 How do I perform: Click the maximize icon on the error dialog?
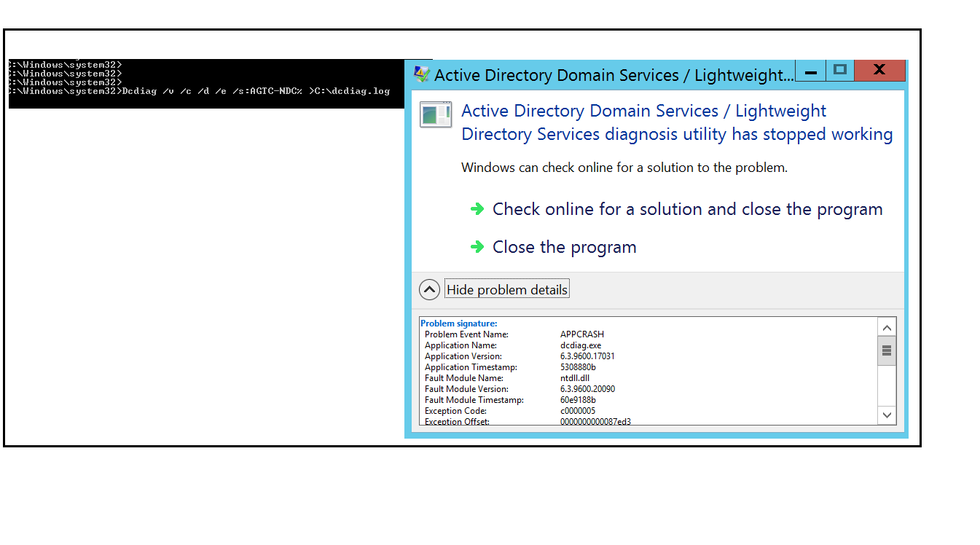point(839,71)
